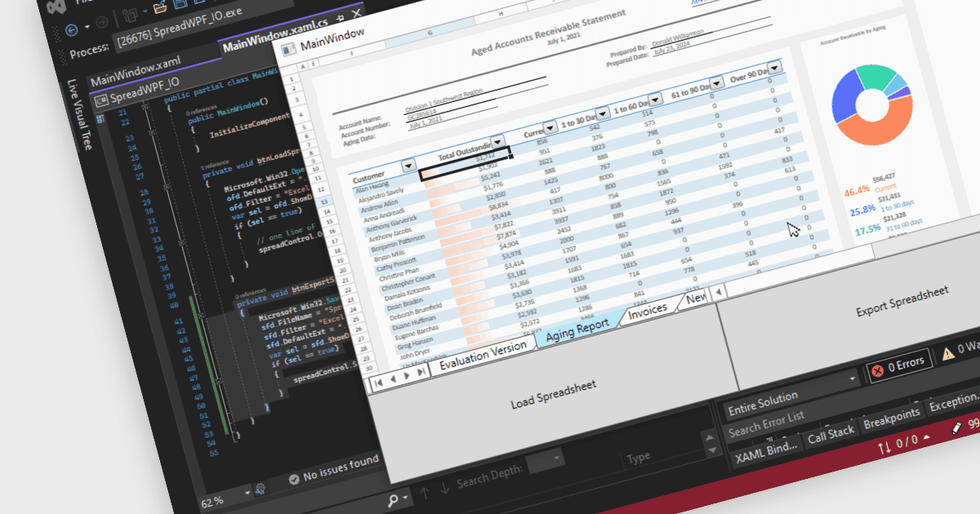Go to first sheet with tab navigation arrow

click(379, 381)
